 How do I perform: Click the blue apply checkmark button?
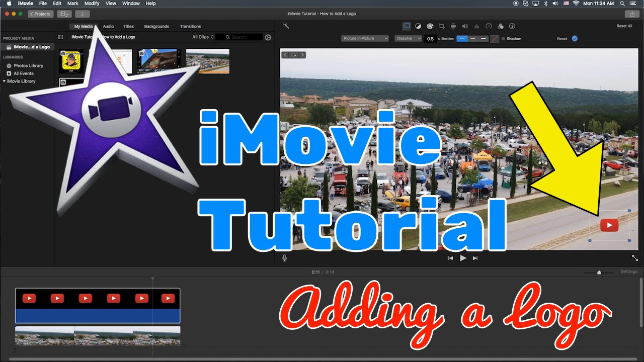575,39
